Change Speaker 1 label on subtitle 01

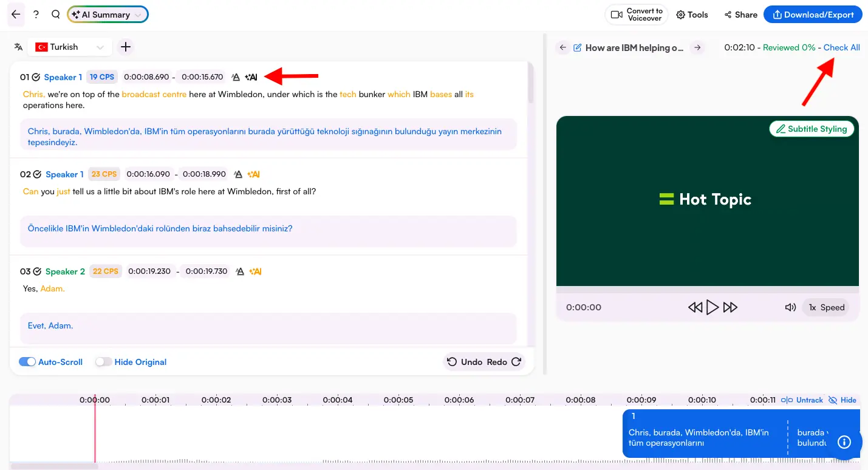coord(63,77)
